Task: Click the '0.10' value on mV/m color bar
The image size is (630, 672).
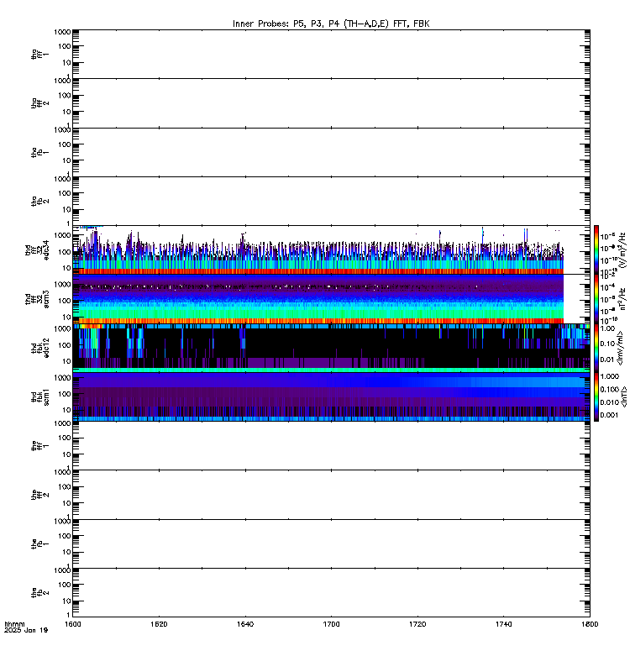Action: pos(607,344)
